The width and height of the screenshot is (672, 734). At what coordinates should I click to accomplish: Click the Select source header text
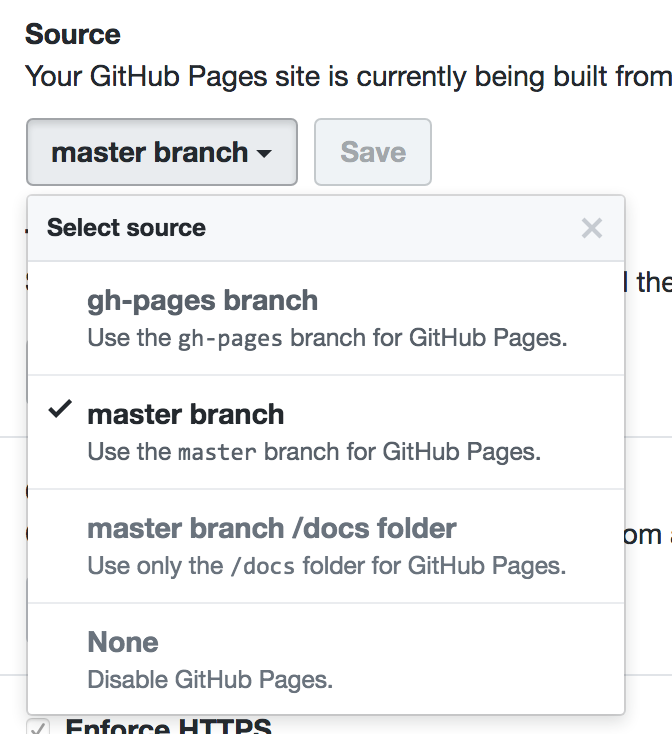point(126,228)
